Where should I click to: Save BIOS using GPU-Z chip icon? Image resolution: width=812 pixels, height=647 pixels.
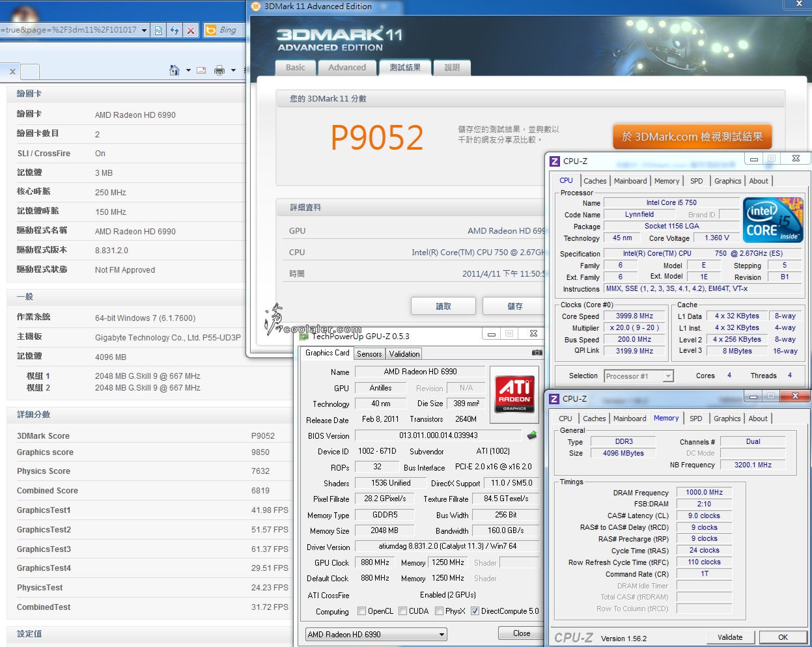pyautogui.click(x=532, y=435)
